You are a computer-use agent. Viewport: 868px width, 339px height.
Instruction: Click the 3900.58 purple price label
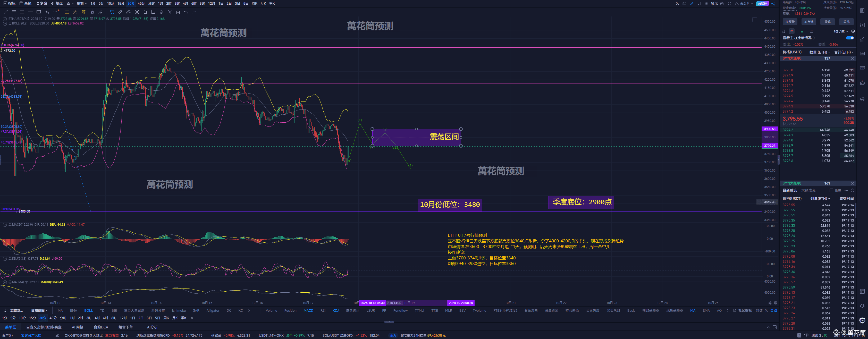(770, 129)
